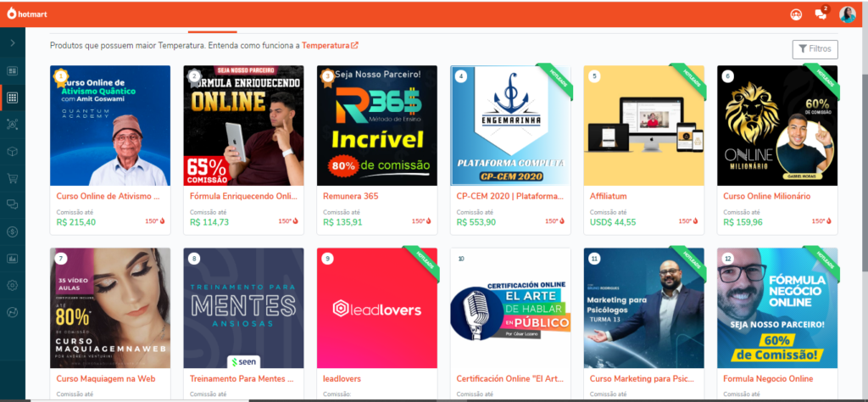Open Marketing para Psicólogos product image

coord(644,308)
